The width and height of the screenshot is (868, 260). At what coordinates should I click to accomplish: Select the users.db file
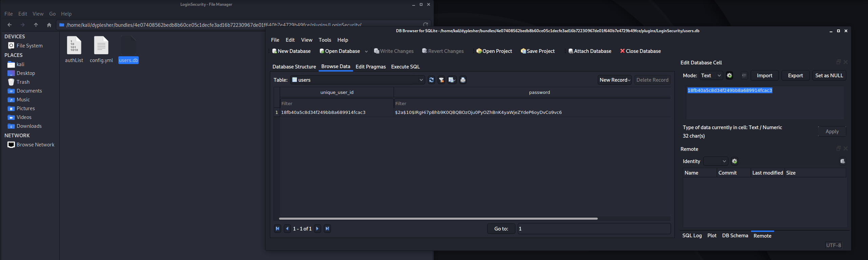coord(129,49)
